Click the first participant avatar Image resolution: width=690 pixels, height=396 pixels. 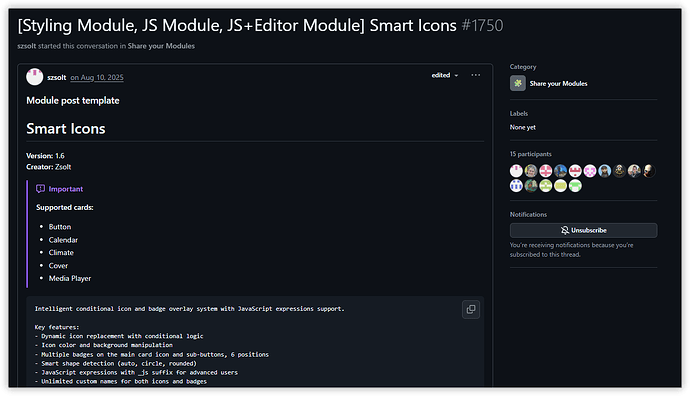pyautogui.click(x=516, y=171)
